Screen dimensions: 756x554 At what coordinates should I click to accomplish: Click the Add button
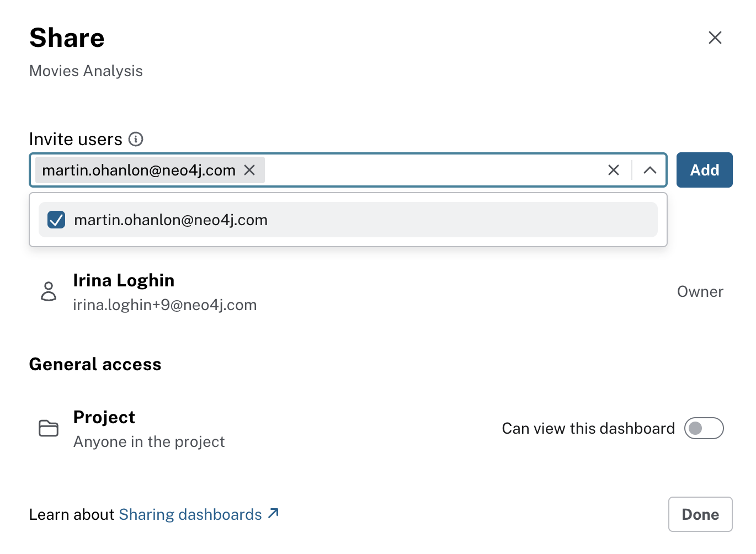pyautogui.click(x=704, y=170)
